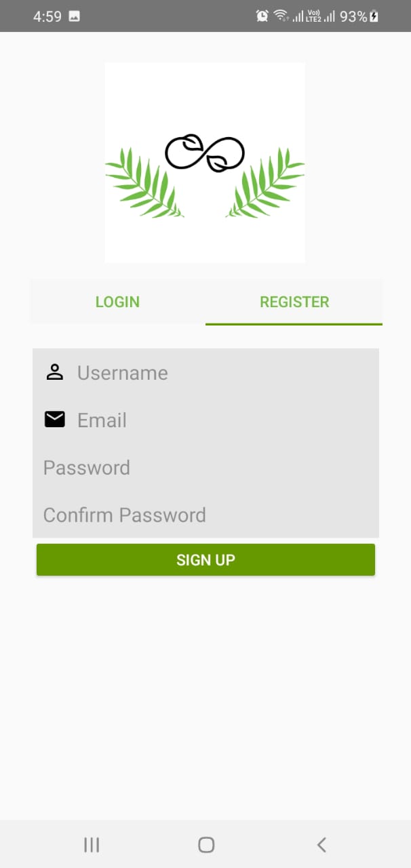The height and width of the screenshot is (868, 411).
Task: Select the Password input field
Action: click(x=206, y=467)
